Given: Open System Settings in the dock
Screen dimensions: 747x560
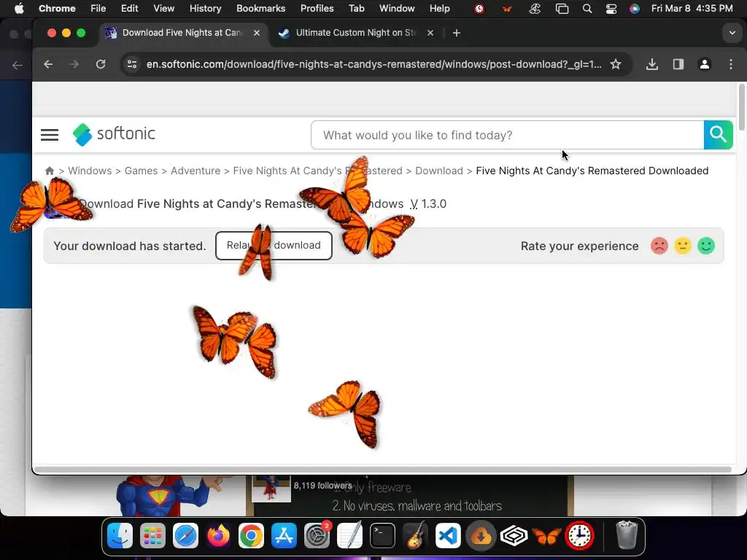Looking at the screenshot, I should (317, 536).
